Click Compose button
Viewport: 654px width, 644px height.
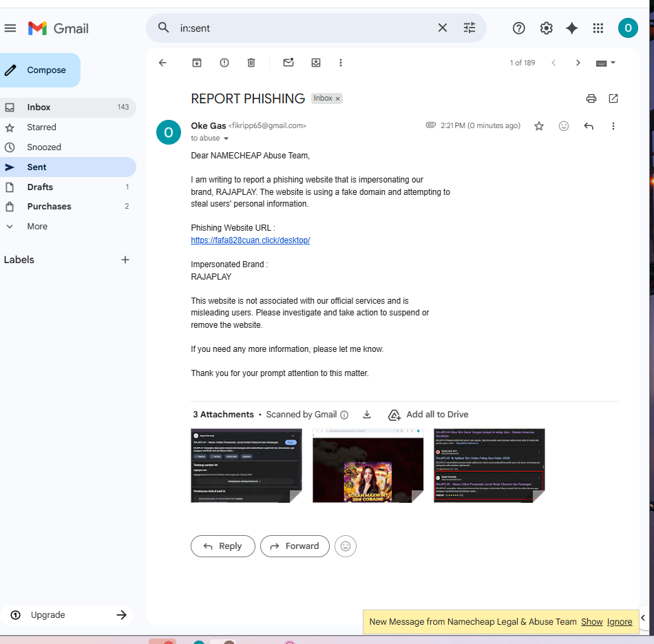[x=40, y=70]
